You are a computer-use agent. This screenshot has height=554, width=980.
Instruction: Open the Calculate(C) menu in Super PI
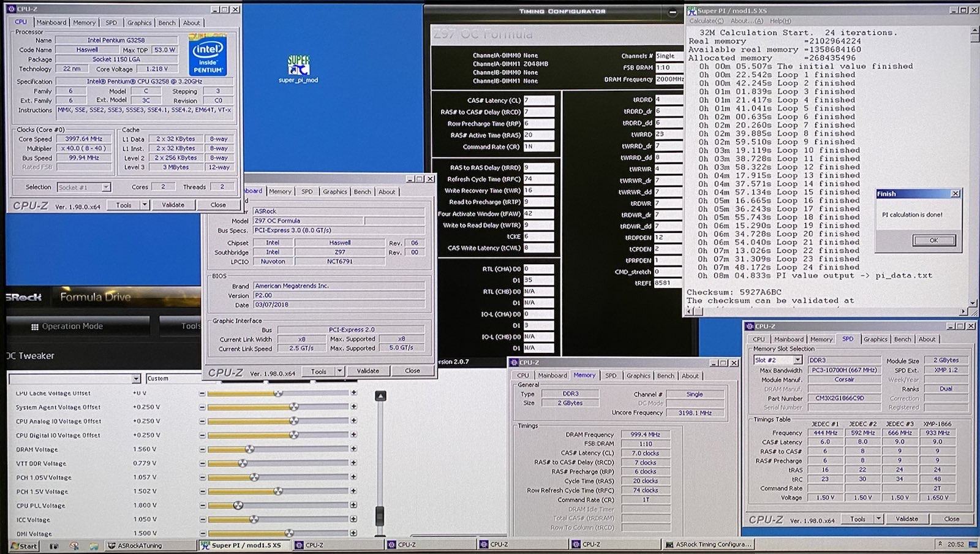pos(706,21)
